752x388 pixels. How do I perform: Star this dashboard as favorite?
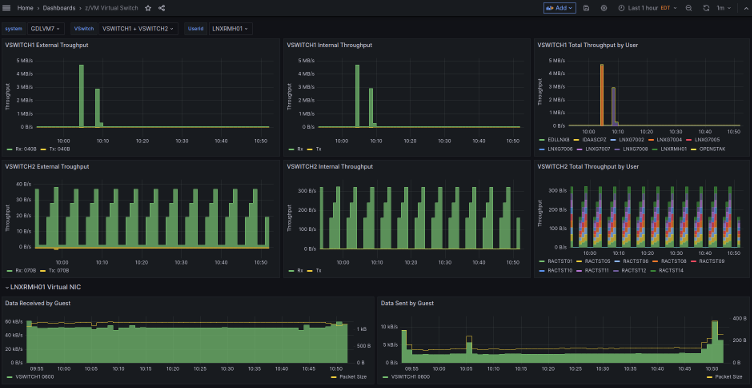[x=148, y=8]
